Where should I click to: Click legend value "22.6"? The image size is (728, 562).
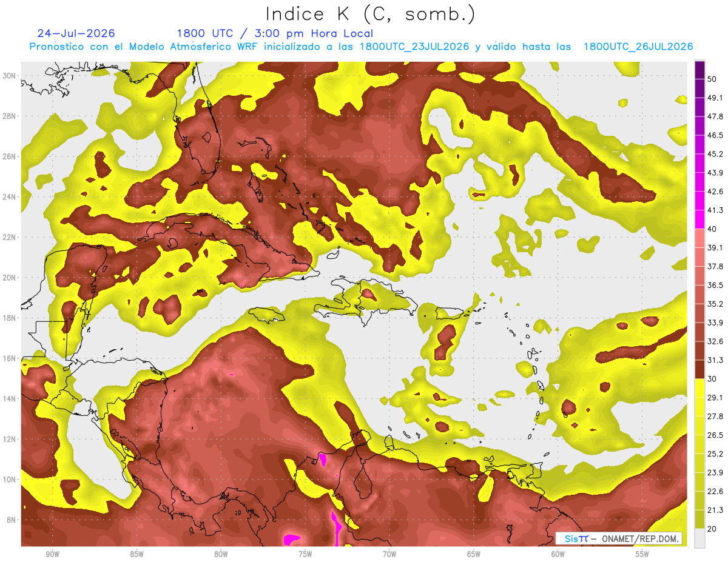715,491
